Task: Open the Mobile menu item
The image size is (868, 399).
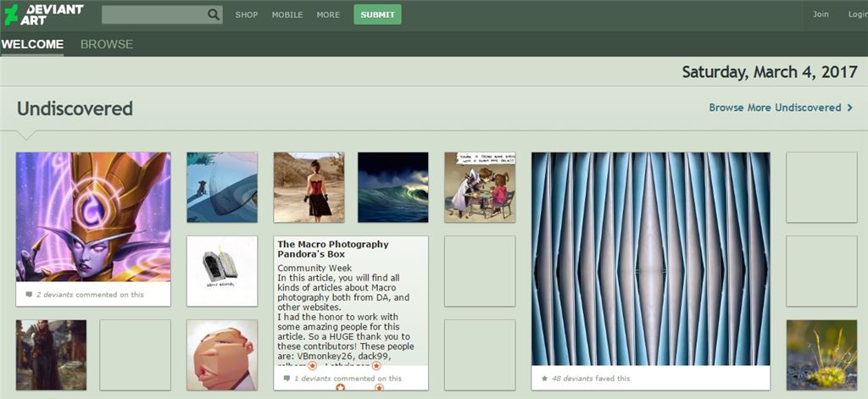Action: (287, 14)
